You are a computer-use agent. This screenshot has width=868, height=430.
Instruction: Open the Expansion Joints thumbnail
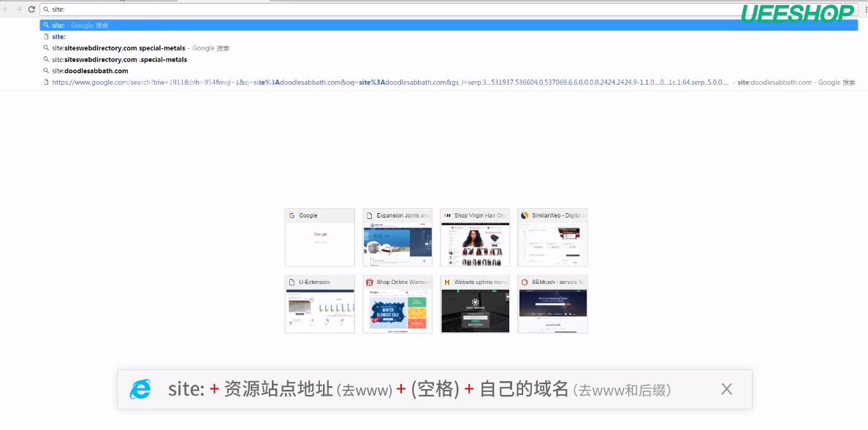397,237
